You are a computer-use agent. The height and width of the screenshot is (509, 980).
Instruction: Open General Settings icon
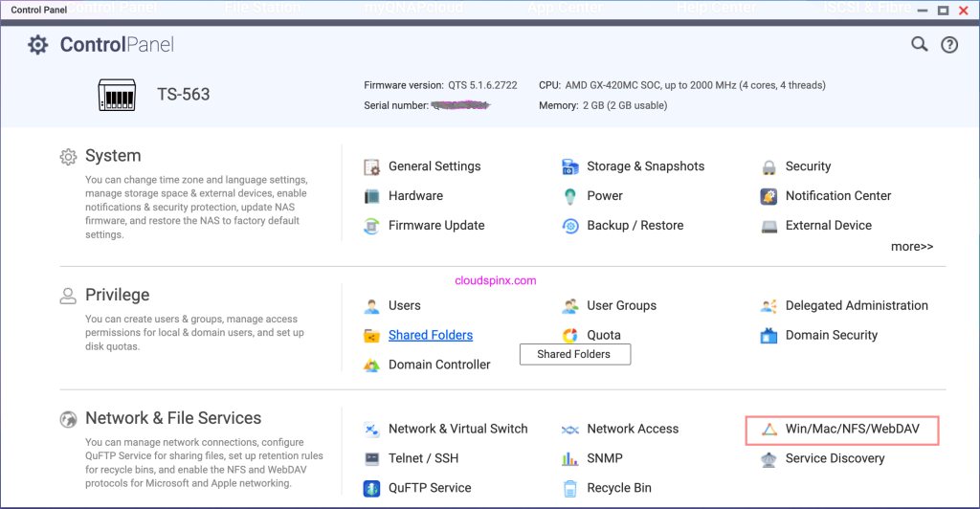(x=372, y=166)
